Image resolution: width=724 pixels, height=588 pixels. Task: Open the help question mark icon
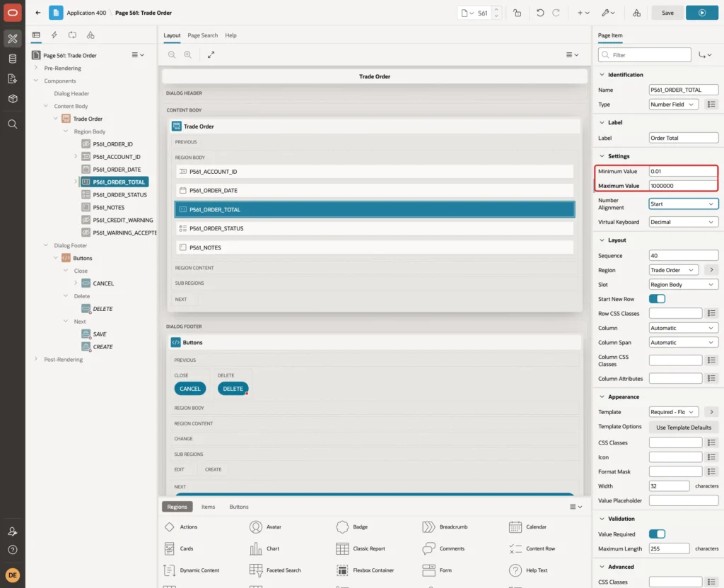point(13,550)
